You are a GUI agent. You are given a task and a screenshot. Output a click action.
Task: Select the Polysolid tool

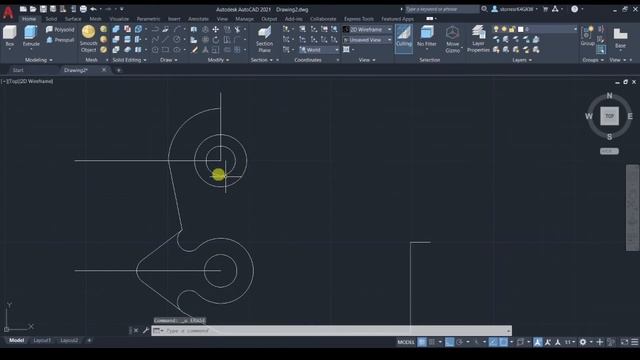click(x=60, y=29)
